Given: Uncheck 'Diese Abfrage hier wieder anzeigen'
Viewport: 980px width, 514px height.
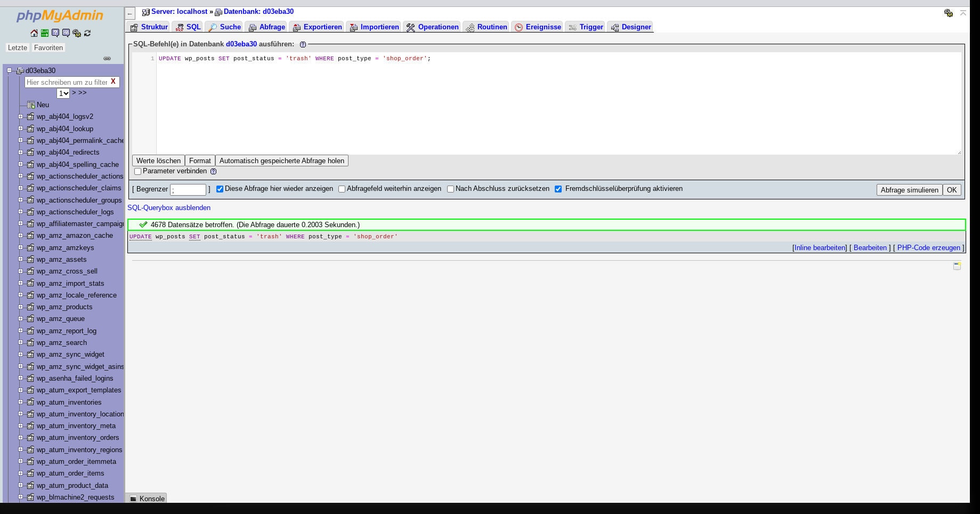Looking at the screenshot, I should click(220, 189).
